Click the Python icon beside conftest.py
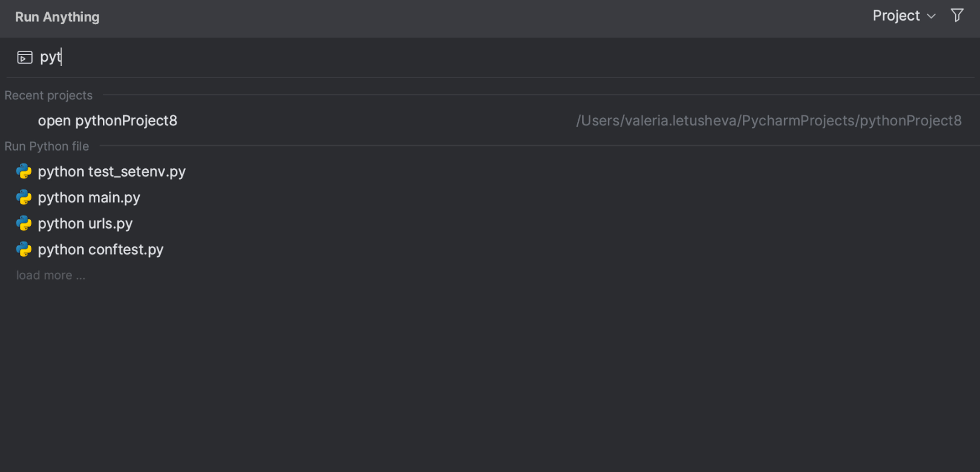Screen dimensions: 980x472 point(24,250)
